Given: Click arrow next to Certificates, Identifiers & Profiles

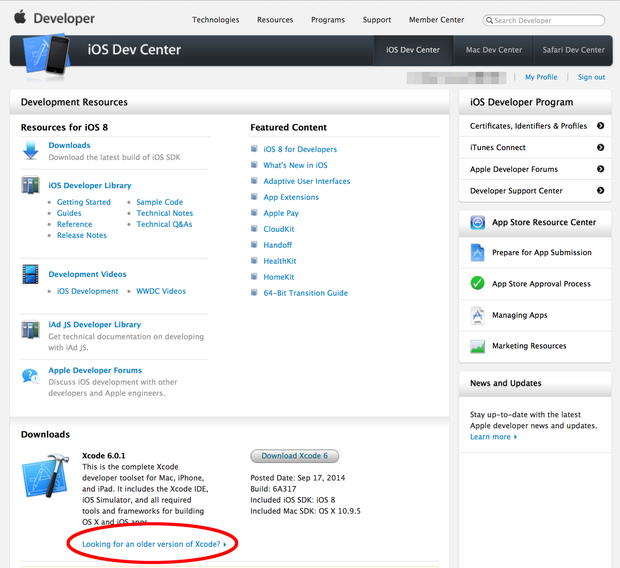Looking at the screenshot, I should pos(600,126).
